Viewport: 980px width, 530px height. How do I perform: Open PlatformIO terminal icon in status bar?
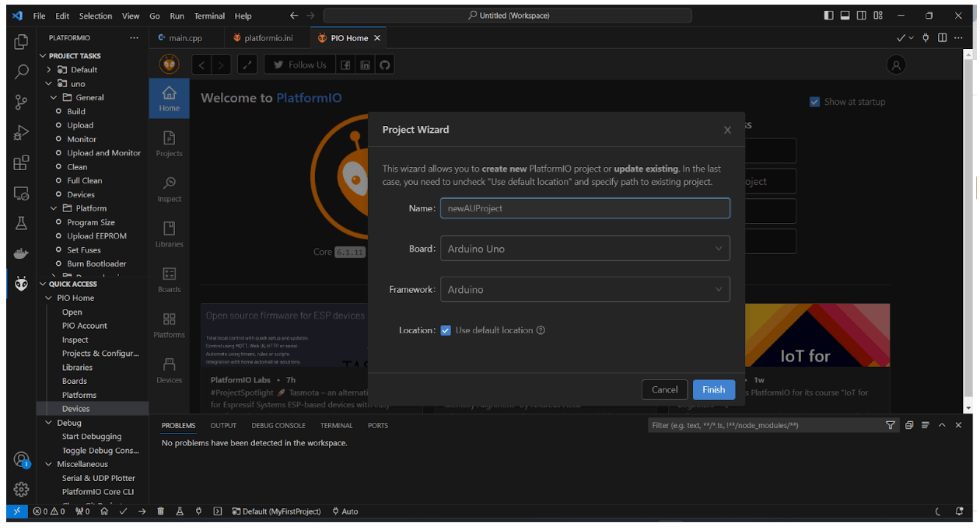click(x=218, y=511)
